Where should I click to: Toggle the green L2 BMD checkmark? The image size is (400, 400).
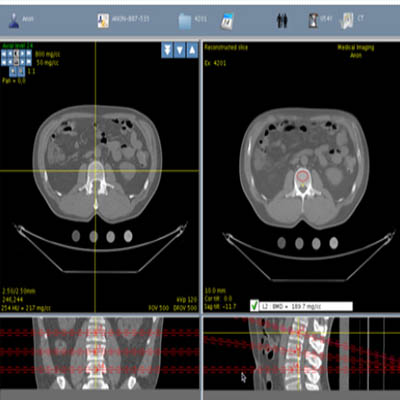click(255, 306)
